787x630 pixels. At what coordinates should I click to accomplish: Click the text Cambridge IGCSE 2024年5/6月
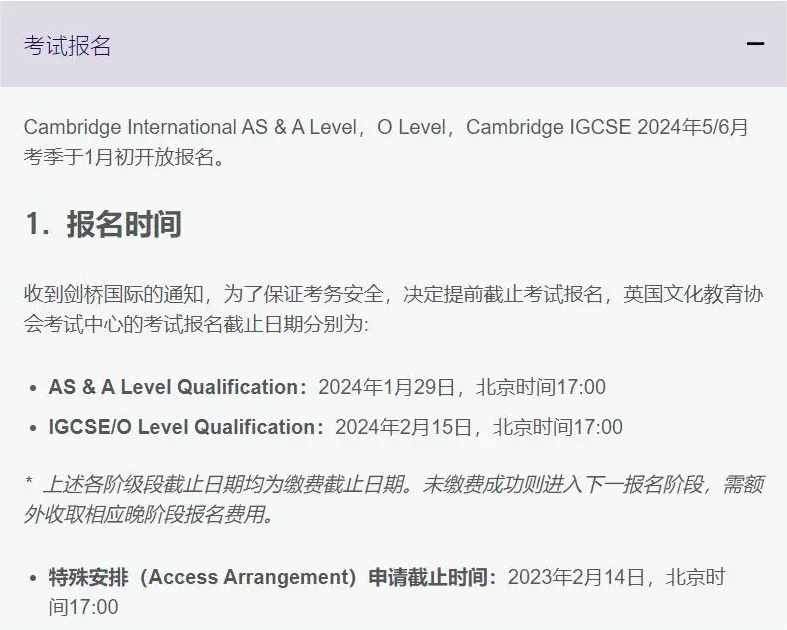(x=607, y=127)
